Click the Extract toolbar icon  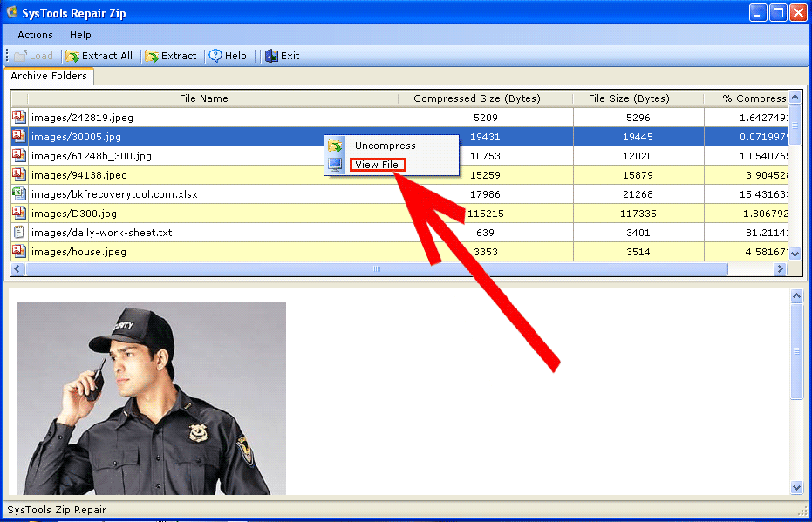pyautogui.click(x=152, y=56)
